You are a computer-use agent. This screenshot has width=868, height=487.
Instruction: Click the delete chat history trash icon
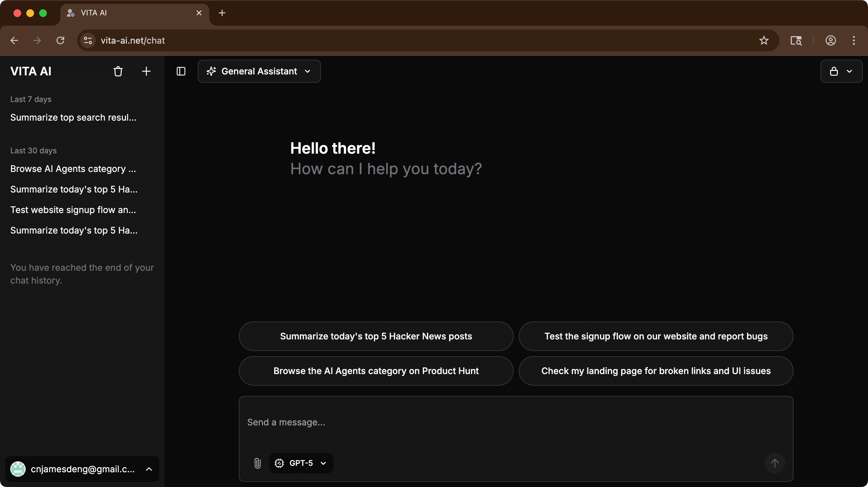tap(118, 71)
